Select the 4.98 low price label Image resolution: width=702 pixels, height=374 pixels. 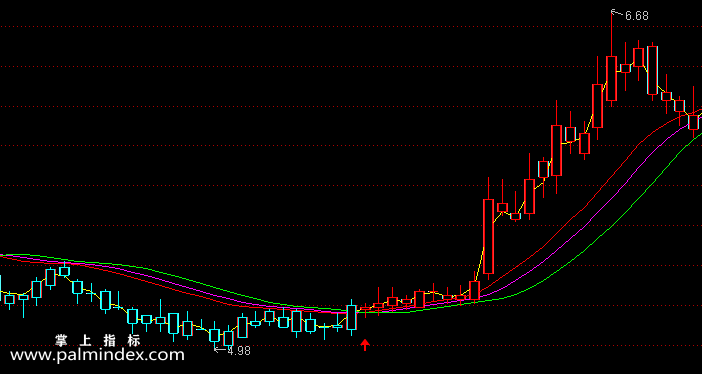tap(239, 351)
